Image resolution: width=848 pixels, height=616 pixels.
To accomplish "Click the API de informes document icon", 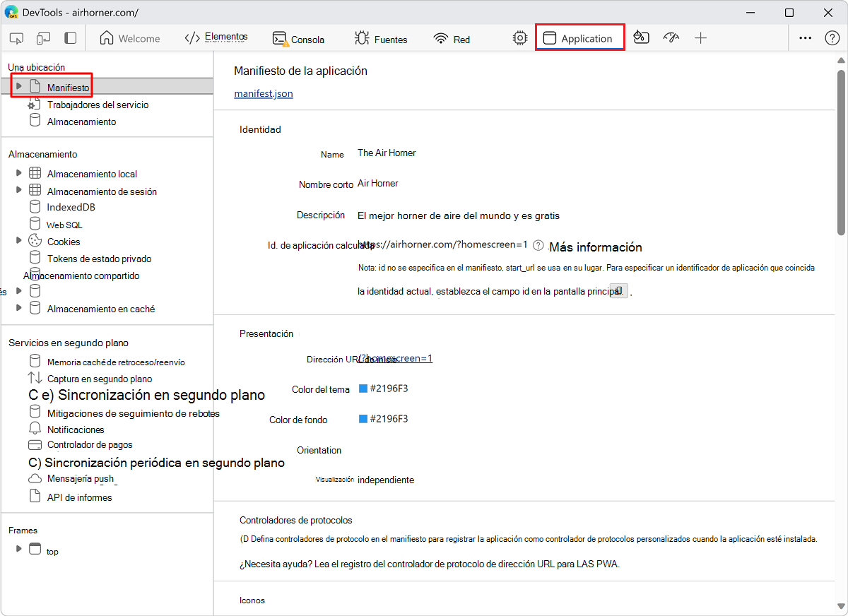I will click(x=35, y=496).
